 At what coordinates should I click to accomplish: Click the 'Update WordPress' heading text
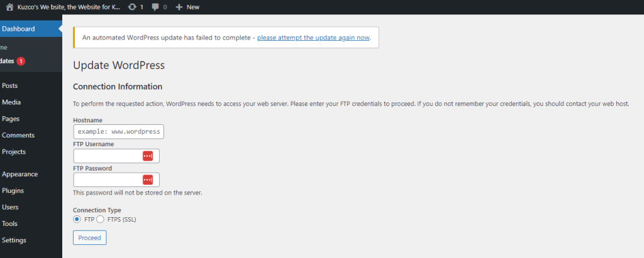click(119, 65)
